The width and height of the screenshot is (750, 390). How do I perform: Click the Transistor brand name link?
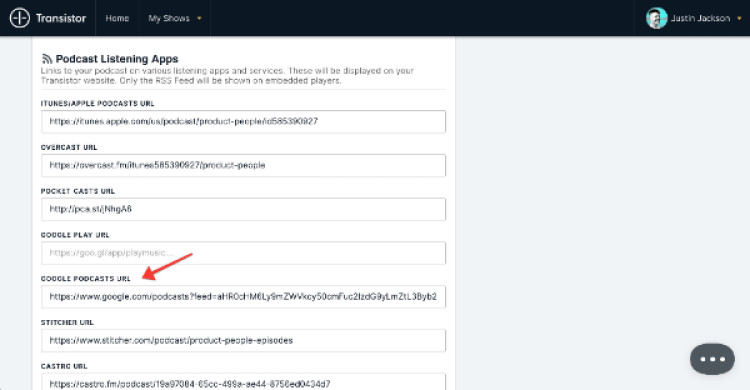click(x=61, y=18)
